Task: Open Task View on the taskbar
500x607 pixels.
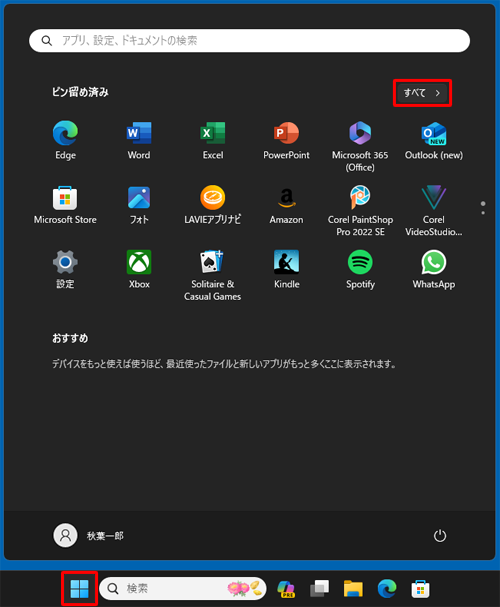Action: pyautogui.click(x=320, y=589)
